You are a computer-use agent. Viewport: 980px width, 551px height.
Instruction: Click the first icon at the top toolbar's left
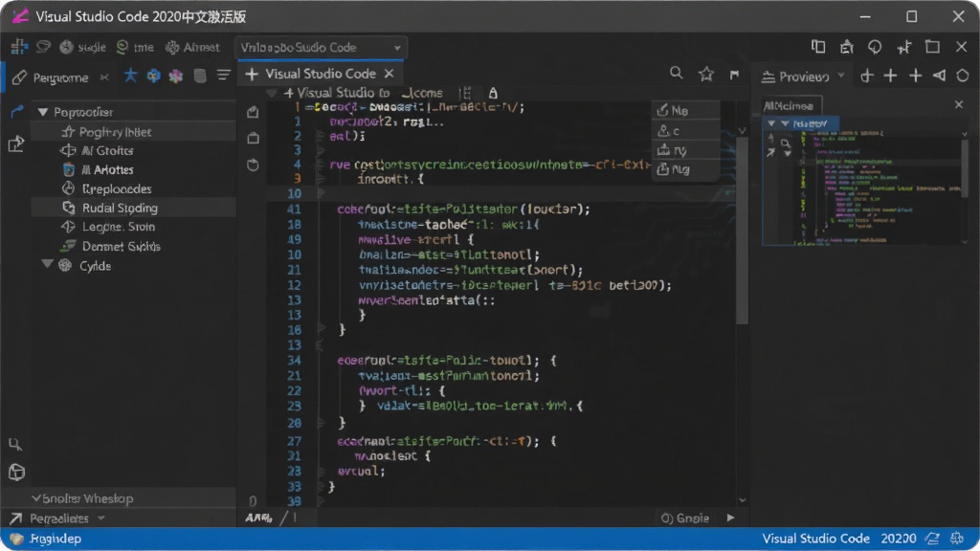click(19, 47)
